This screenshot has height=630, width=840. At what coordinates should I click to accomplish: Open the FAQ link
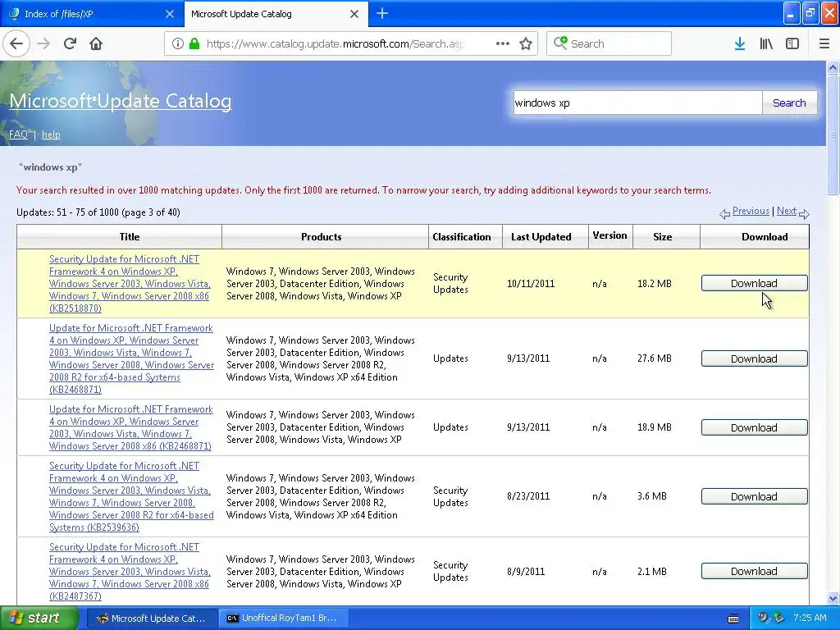tap(18, 135)
